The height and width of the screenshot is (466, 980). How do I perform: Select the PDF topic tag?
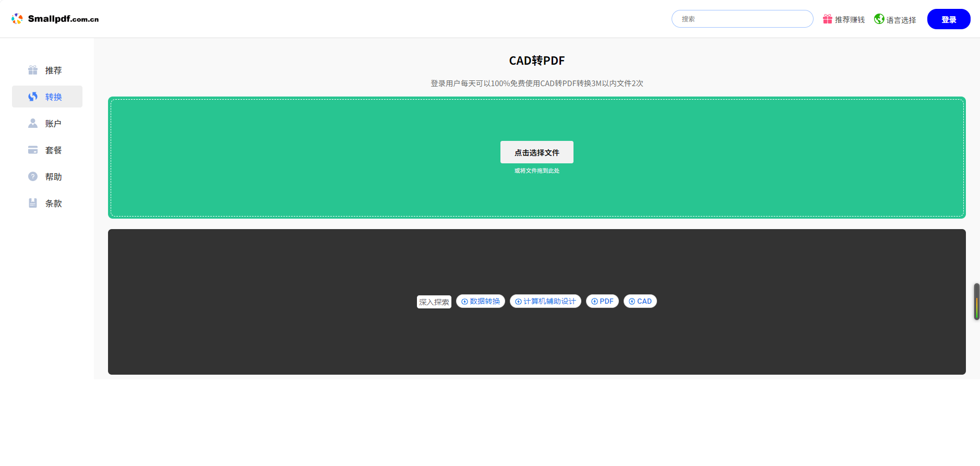tap(602, 301)
